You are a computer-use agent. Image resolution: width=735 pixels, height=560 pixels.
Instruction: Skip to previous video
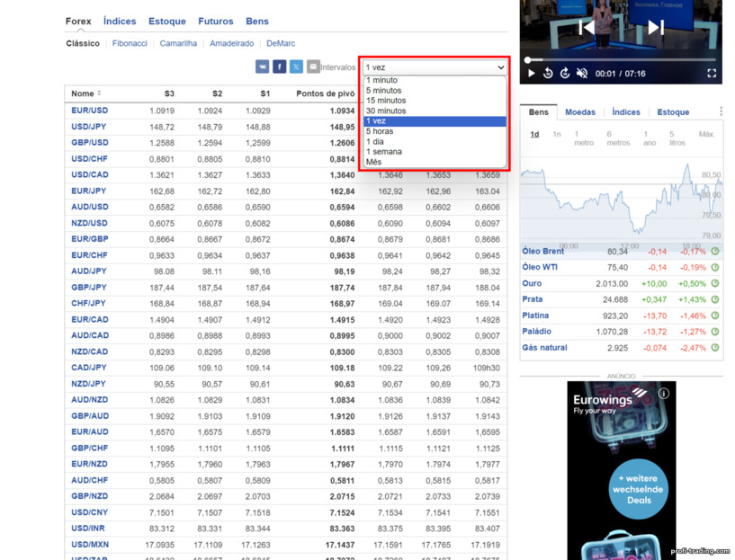click(587, 27)
